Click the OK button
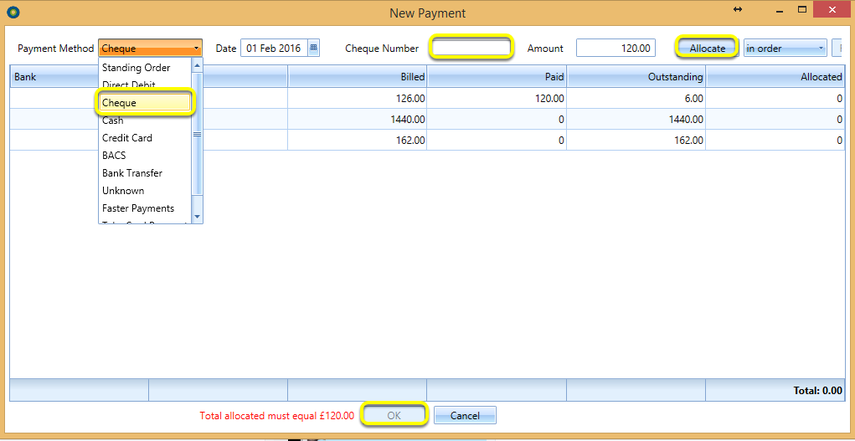This screenshot has width=855, height=441. 394,415
